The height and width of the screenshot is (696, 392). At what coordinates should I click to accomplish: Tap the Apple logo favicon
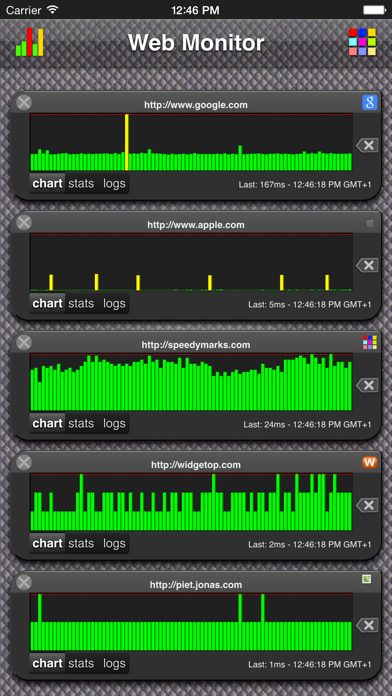pos(369,223)
